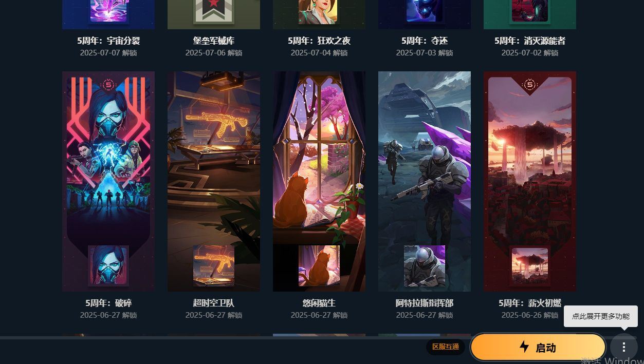644x364 pixels.
Task: Click the 5周年:宇宙分裂 title
Action: tap(108, 41)
